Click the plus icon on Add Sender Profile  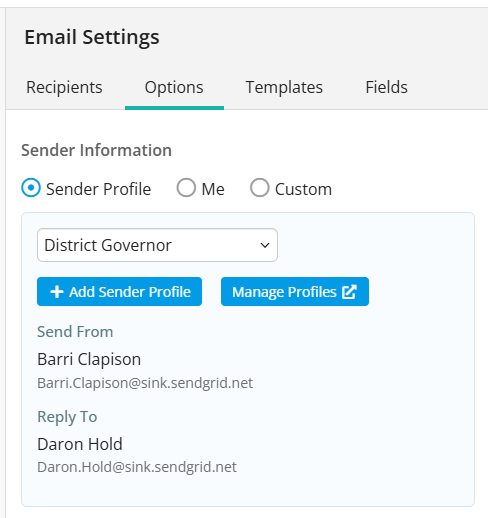coord(57,292)
